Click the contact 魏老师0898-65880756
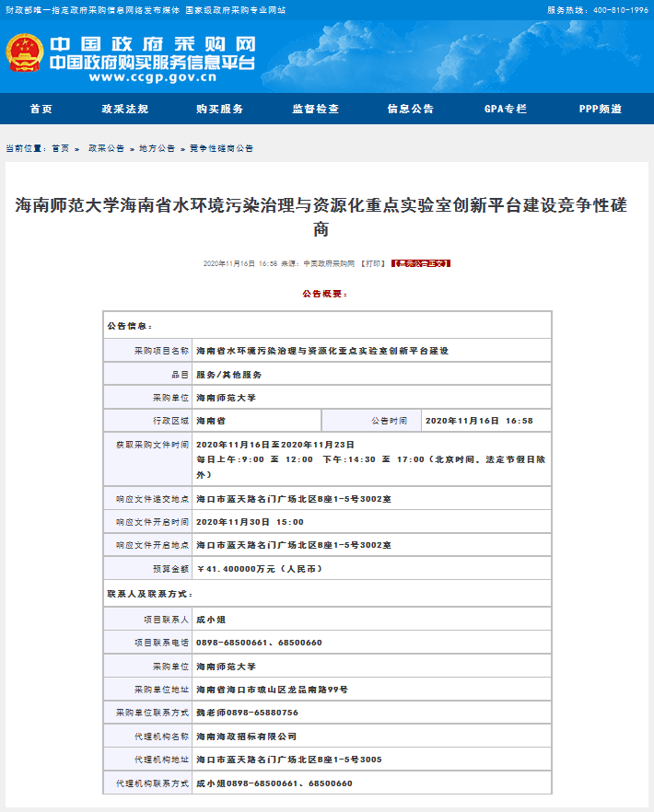The width and height of the screenshot is (654, 812). (247, 713)
